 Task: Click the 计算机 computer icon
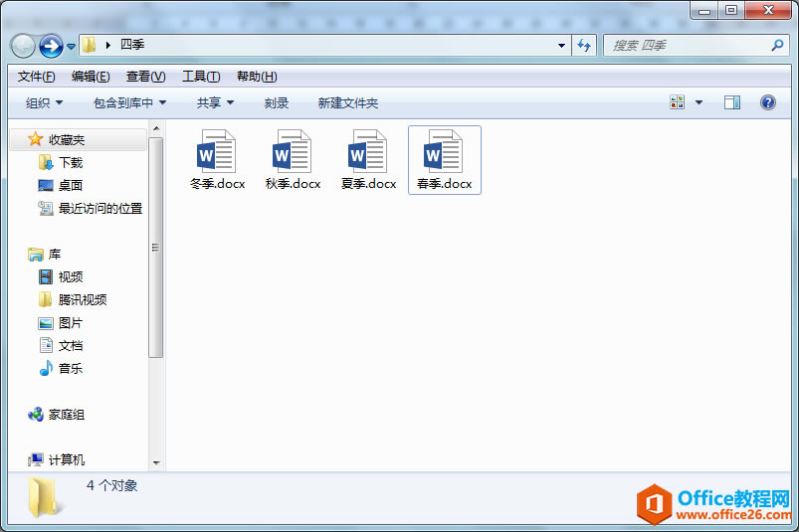(x=36, y=459)
